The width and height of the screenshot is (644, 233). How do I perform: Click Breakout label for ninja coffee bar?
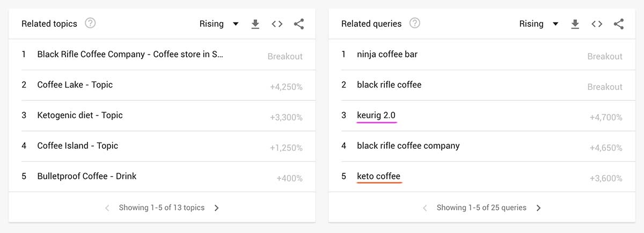(x=605, y=56)
